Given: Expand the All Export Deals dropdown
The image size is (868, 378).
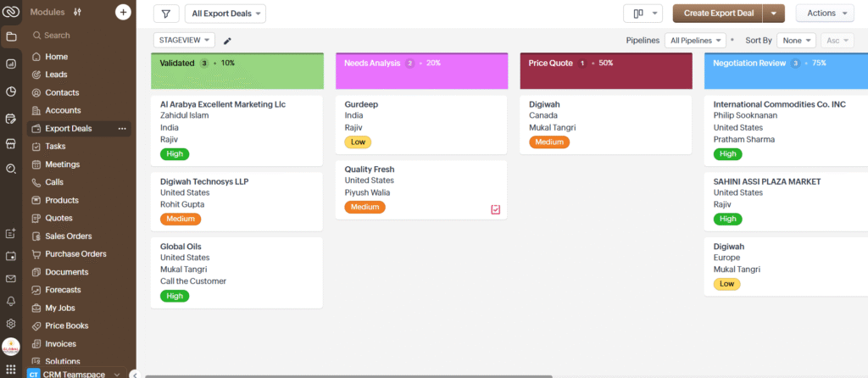Looking at the screenshot, I should click(225, 14).
